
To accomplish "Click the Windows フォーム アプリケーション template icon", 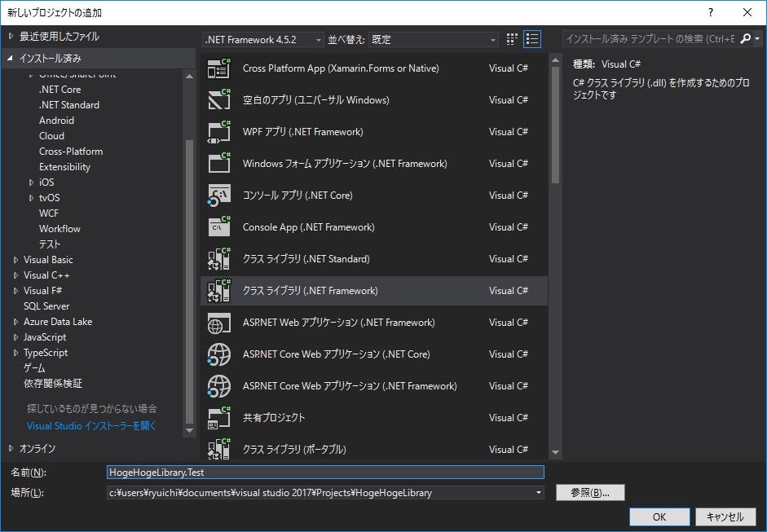I will tap(218, 163).
